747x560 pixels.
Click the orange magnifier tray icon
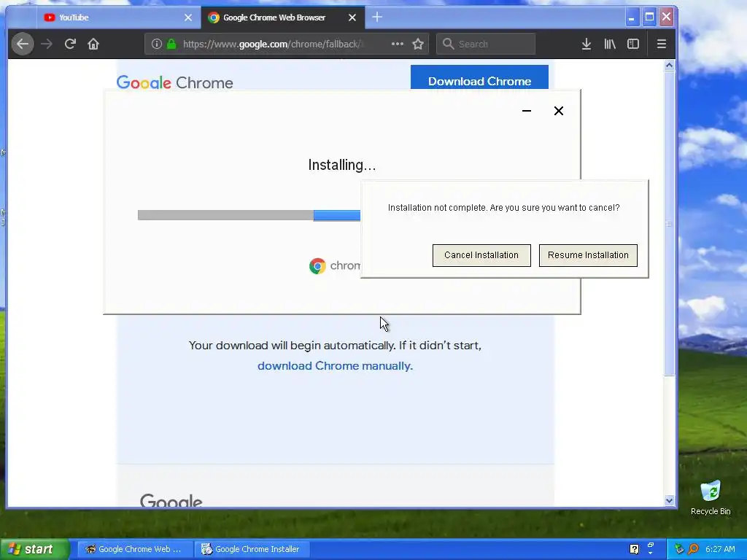pos(694,549)
